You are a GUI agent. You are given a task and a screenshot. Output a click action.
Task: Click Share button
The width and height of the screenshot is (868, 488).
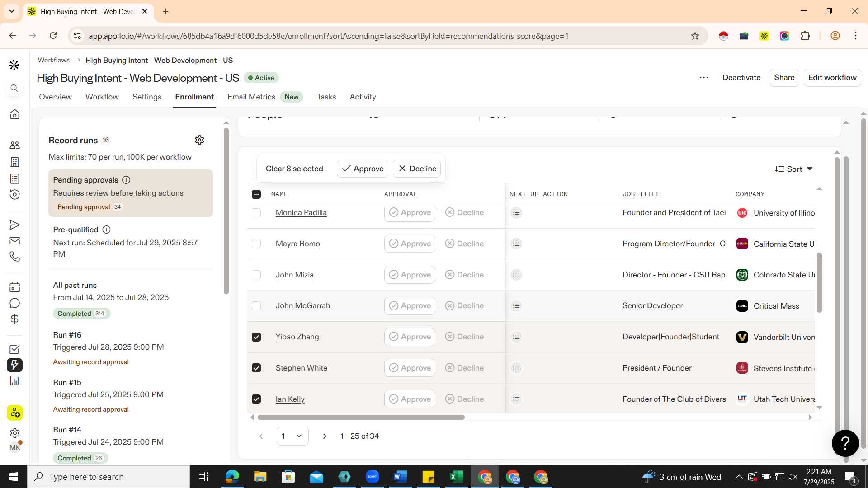point(784,77)
